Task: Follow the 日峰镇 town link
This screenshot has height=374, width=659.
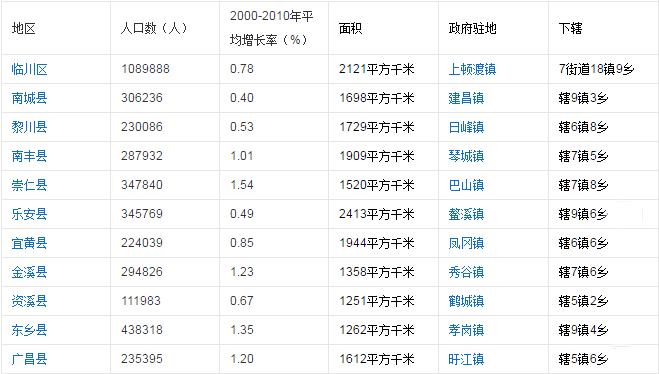Action: click(466, 127)
